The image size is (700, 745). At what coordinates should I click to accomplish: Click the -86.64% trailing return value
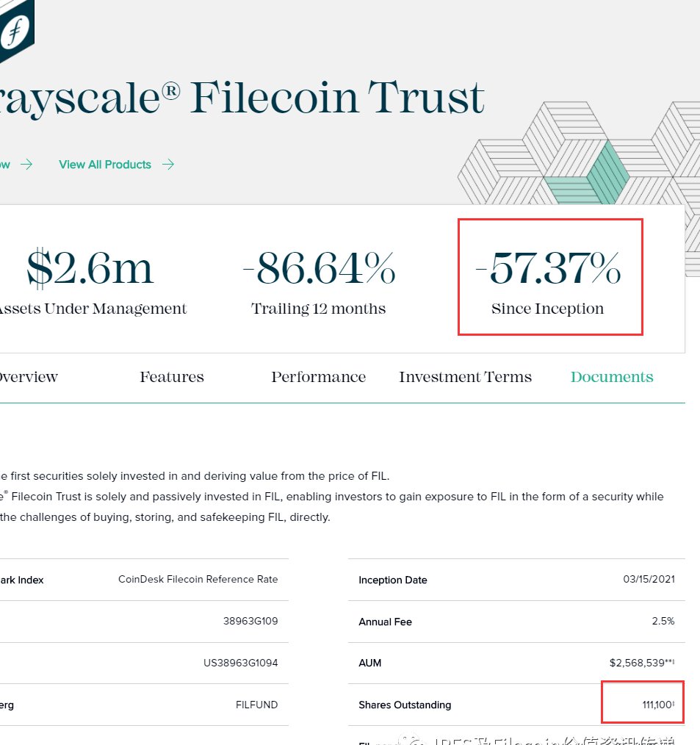click(x=319, y=268)
